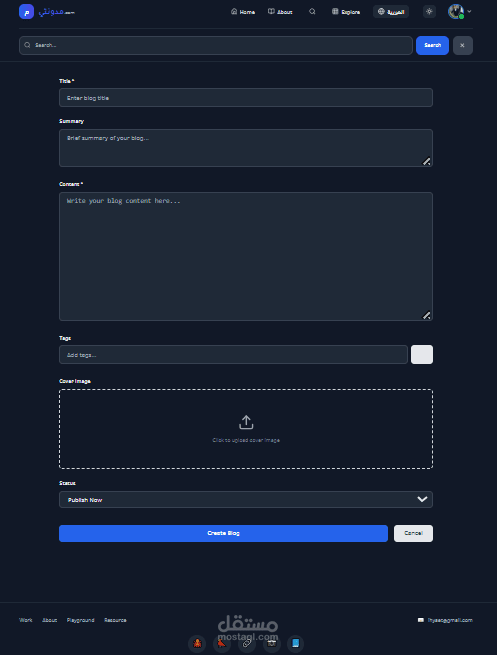Click the Create Blog button

[x=223, y=533]
